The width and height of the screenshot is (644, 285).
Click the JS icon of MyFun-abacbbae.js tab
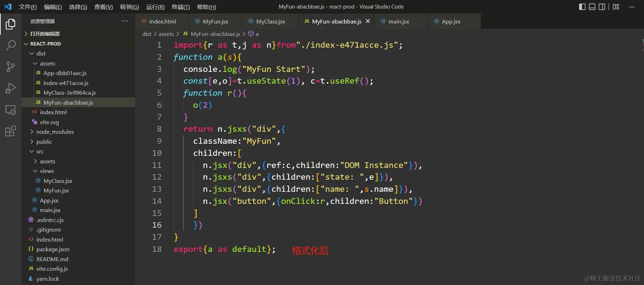(x=307, y=21)
